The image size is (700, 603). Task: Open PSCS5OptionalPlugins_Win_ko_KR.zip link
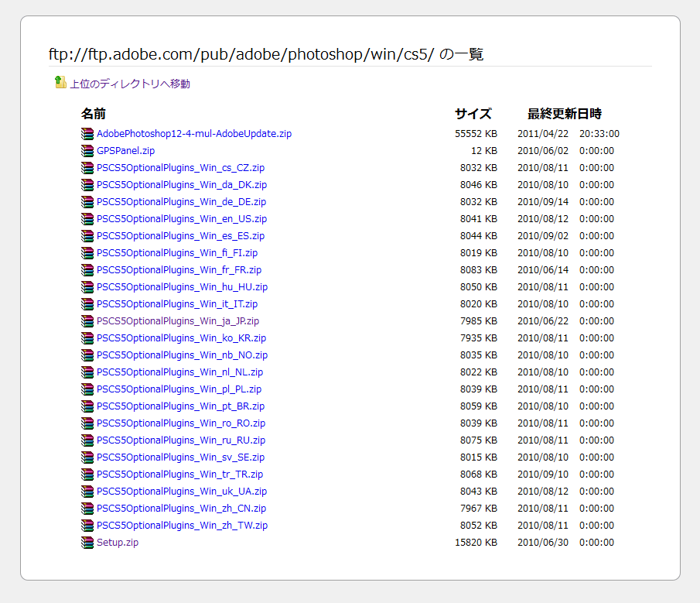[181, 337]
